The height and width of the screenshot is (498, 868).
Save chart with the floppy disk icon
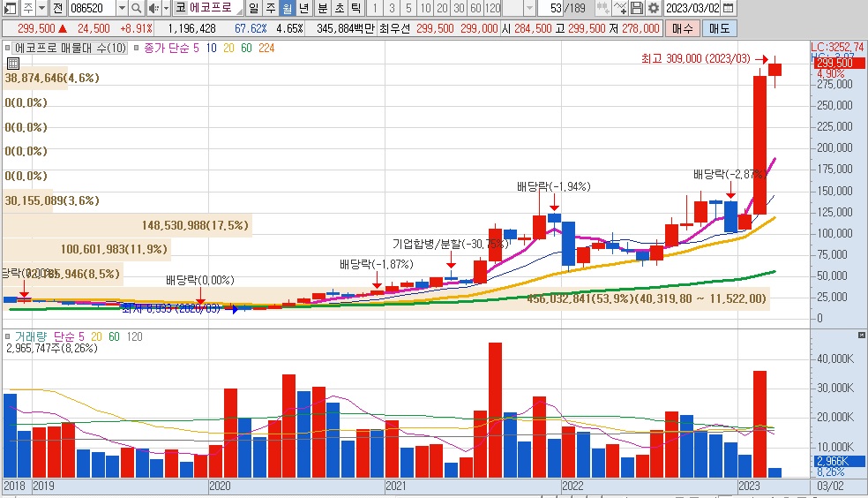point(637,8)
